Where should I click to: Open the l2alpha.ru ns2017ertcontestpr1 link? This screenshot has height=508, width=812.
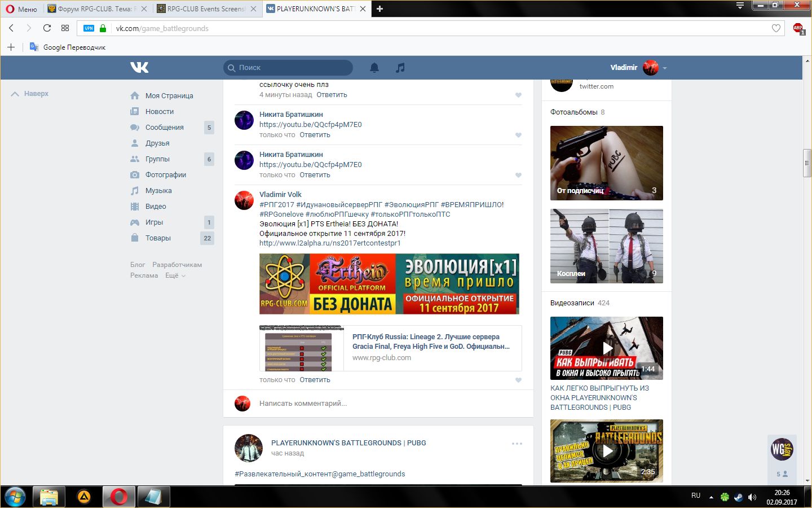coord(330,243)
